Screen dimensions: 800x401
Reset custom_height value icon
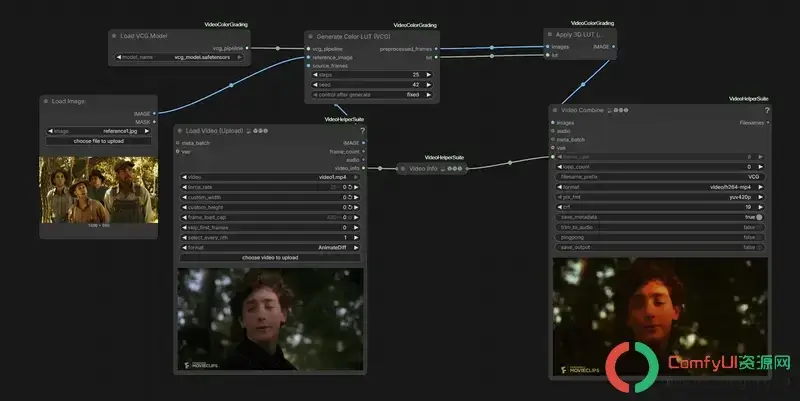pyautogui.click(x=350, y=208)
